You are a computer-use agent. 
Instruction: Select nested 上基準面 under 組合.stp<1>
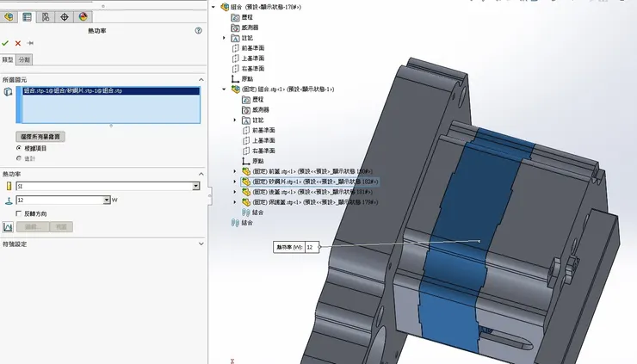coord(259,140)
